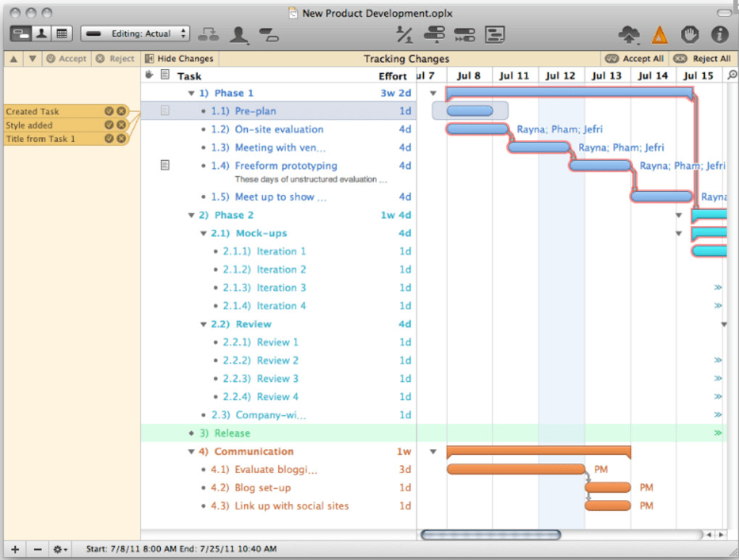Collapse Communication triangle in Gantt chart

433,451
